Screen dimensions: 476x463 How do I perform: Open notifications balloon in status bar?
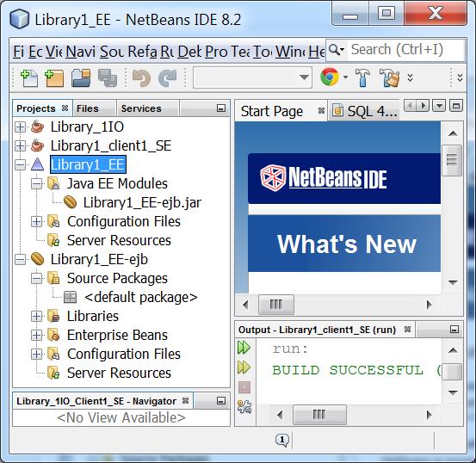(x=282, y=440)
